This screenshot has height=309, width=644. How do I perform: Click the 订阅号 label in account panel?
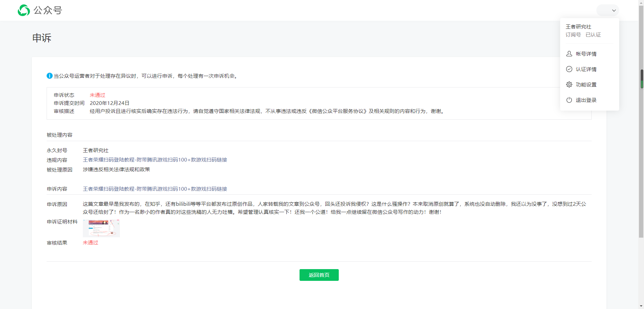(x=573, y=35)
